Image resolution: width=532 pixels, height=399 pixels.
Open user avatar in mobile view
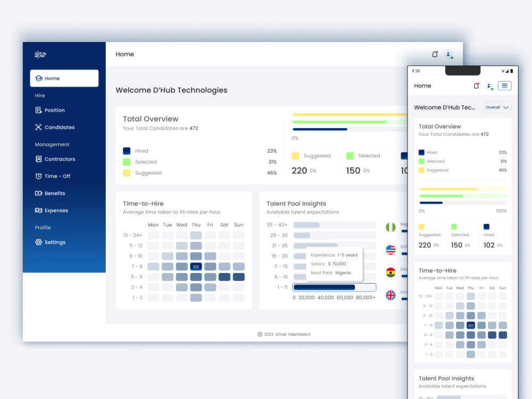click(489, 86)
